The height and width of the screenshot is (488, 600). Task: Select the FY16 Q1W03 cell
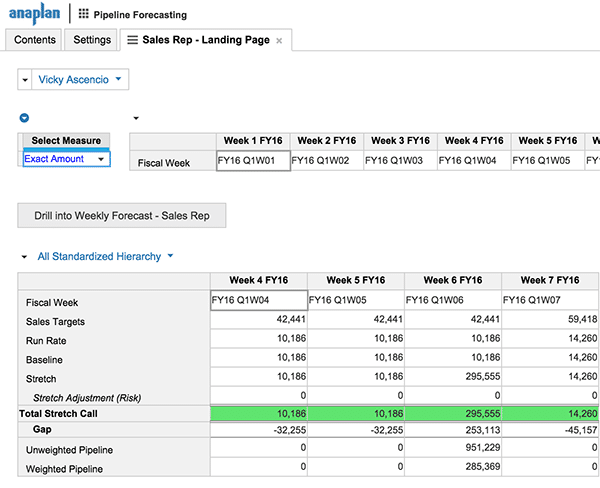pyautogui.click(x=400, y=161)
